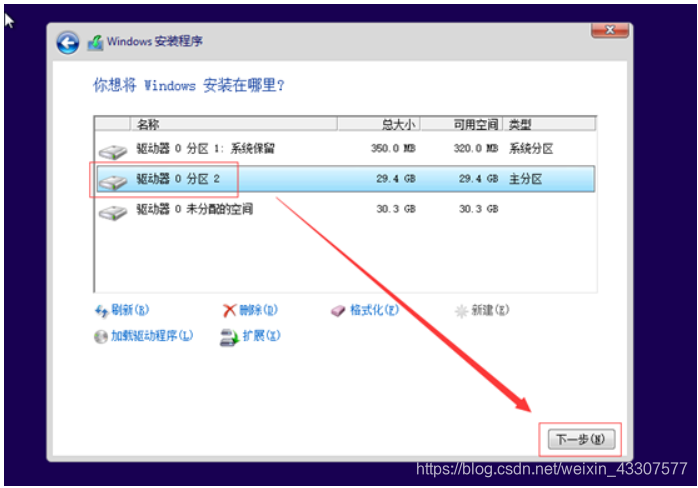Click the 320.0 MB free space cell
The height and width of the screenshot is (488, 698).
(x=476, y=148)
